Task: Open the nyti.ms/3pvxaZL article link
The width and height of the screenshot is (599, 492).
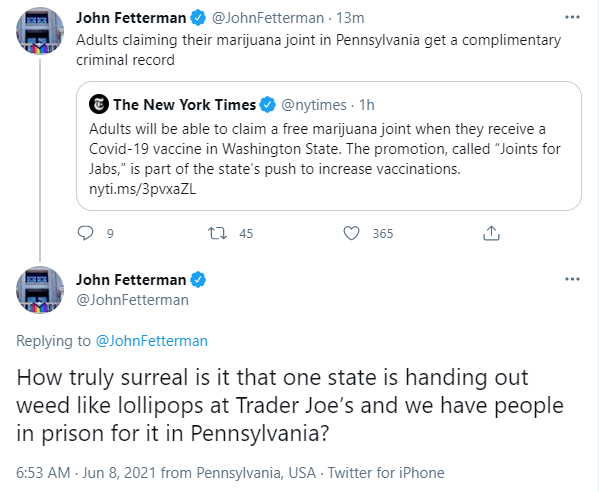Action: click(x=142, y=189)
